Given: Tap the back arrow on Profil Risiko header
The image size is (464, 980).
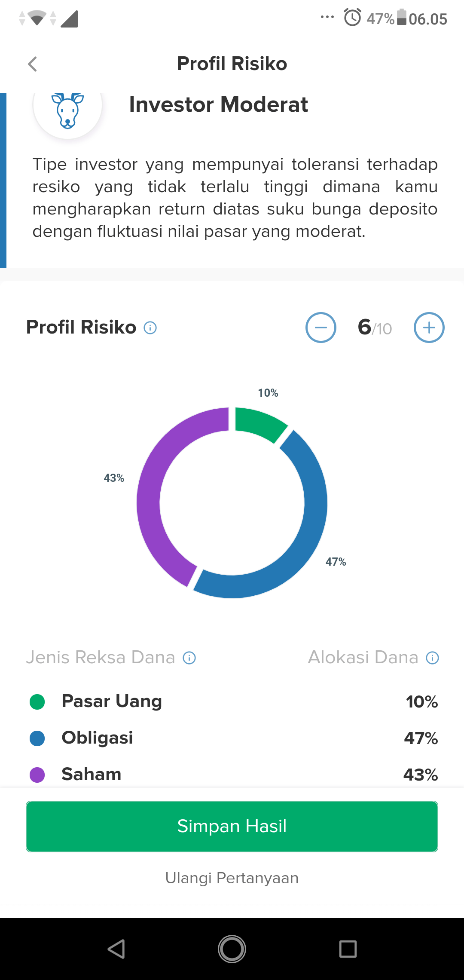Looking at the screenshot, I should tap(33, 64).
